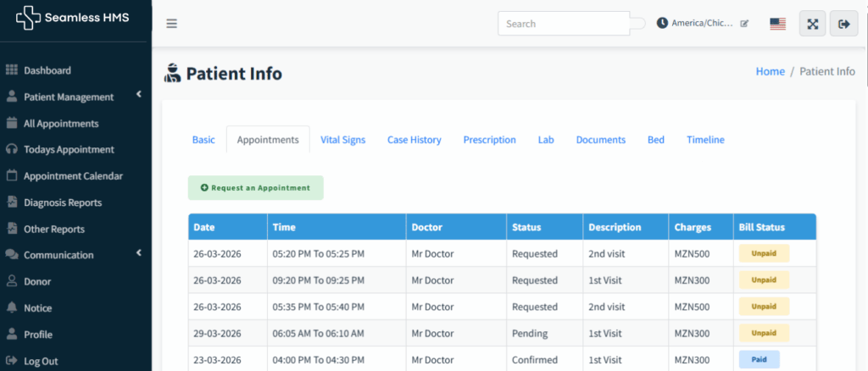
Task: Click Log Out in the sidebar
Action: (x=41, y=361)
